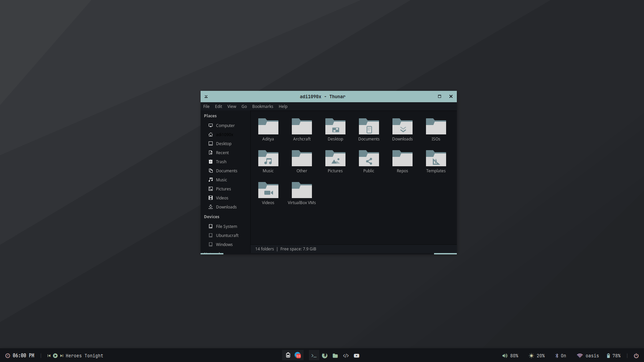
Task: Skip to the next track in the panel
Action: coord(62,356)
